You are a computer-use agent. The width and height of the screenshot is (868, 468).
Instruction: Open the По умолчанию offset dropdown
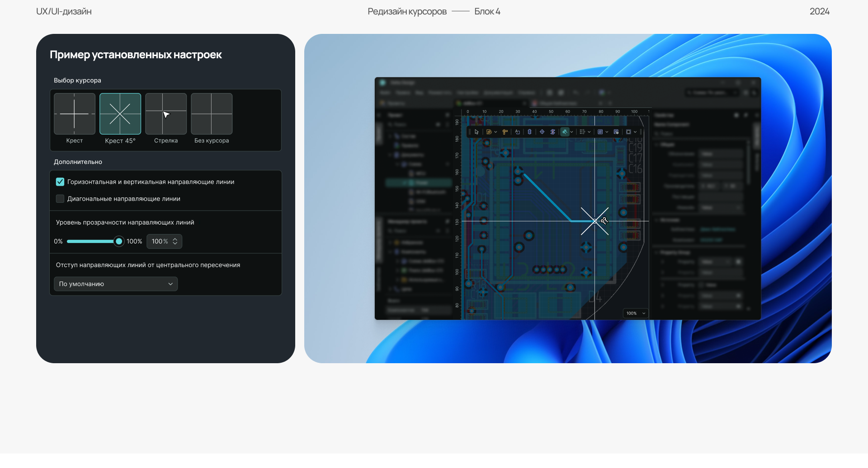click(115, 284)
